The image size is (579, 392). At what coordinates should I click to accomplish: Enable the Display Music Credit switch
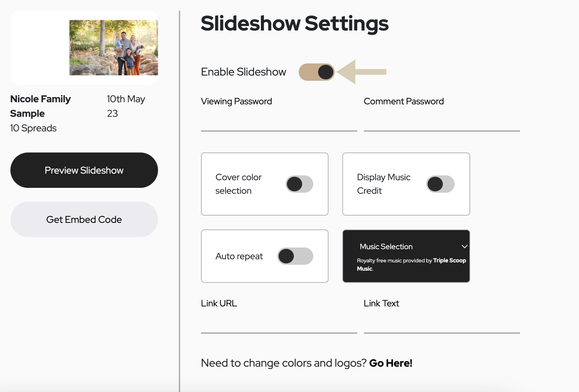click(x=440, y=184)
